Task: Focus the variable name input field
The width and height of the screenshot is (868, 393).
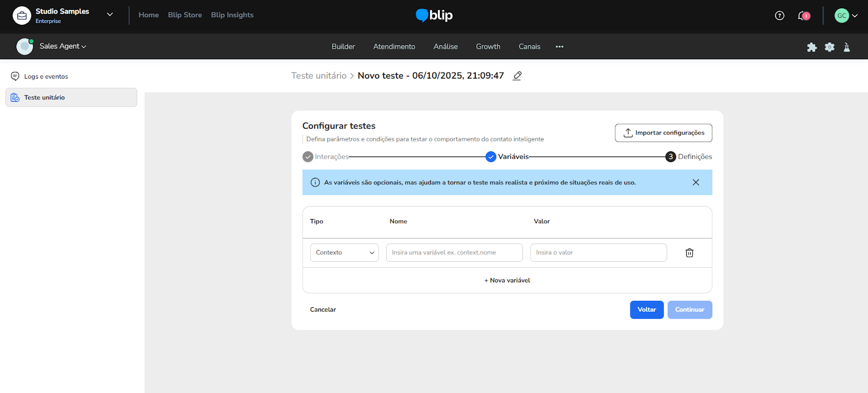Action: point(454,253)
